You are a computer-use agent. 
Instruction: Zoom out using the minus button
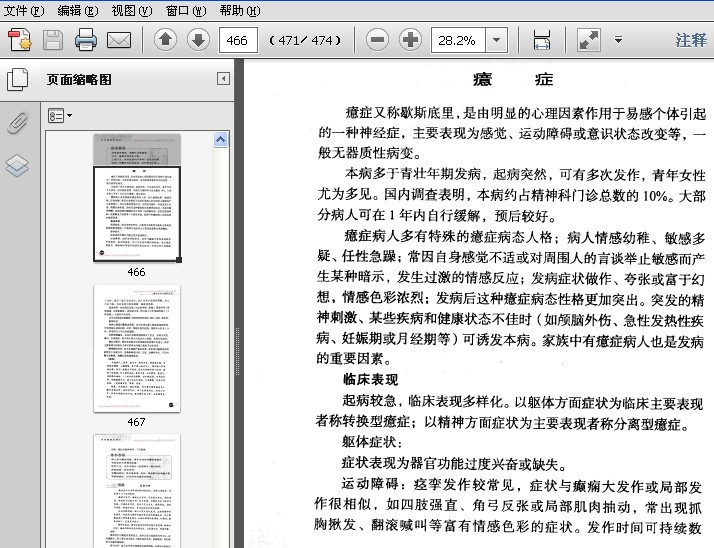[x=377, y=40]
